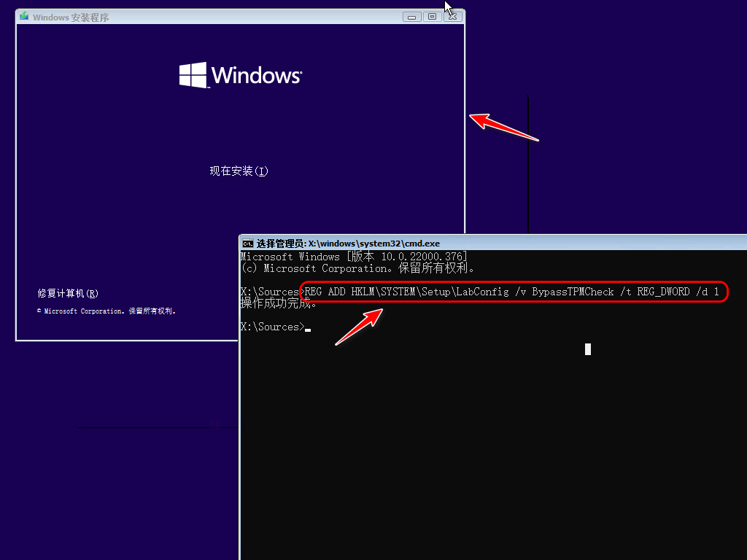The image size is (747, 560).
Task: Click the Microsoft Windows 版本 10.0.22000.376 line
Action: tap(354, 257)
